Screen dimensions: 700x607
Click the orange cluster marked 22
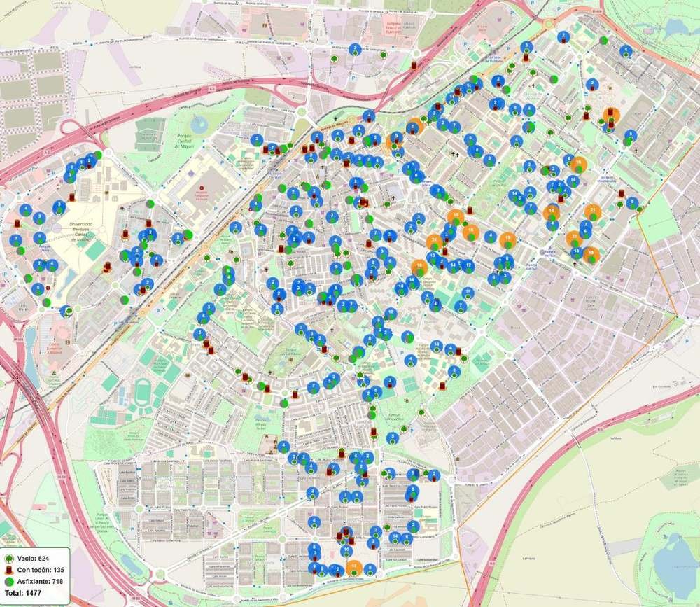(x=574, y=237)
